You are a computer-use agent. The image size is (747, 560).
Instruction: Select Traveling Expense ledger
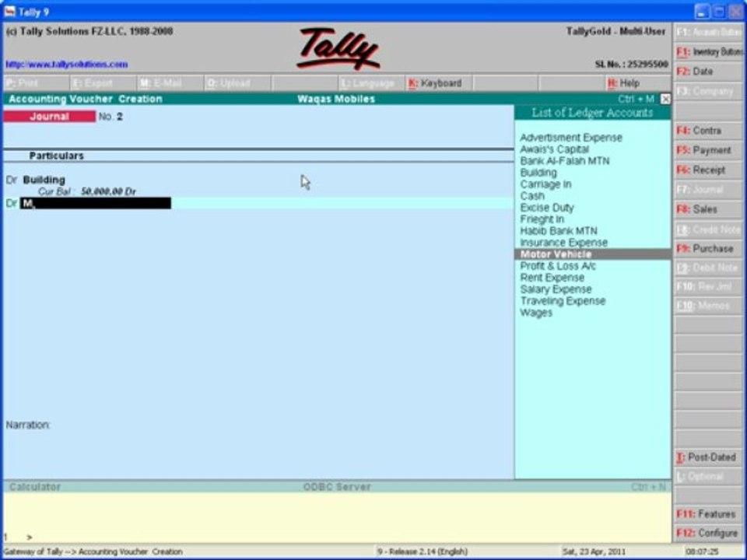[563, 301]
